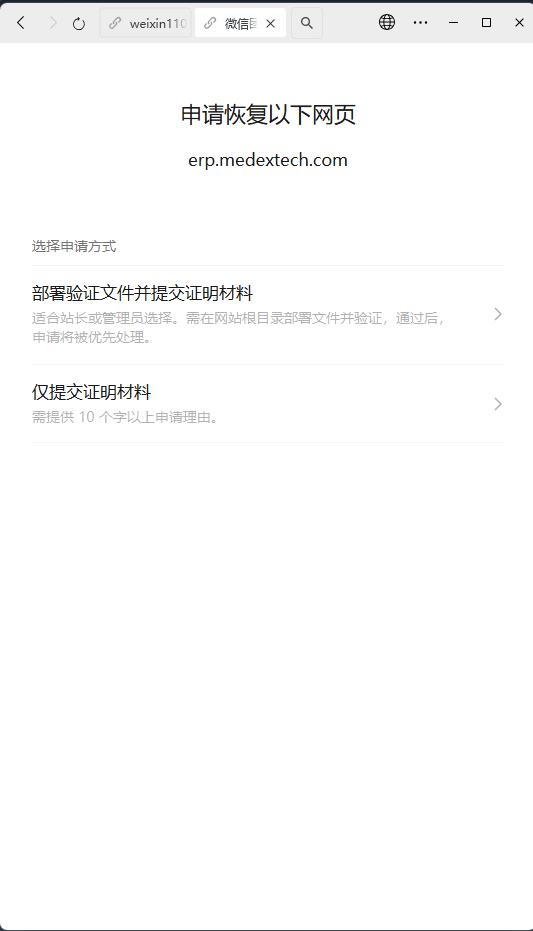Select the active 微信 tab title
This screenshot has height=931, width=533.
240,24
